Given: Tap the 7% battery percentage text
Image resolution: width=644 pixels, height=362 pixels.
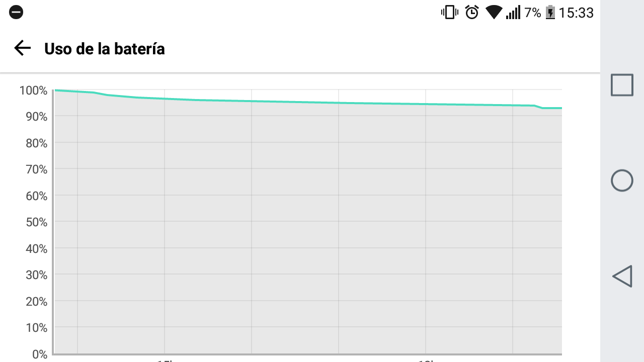Looking at the screenshot, I should (x=533, y=13).
